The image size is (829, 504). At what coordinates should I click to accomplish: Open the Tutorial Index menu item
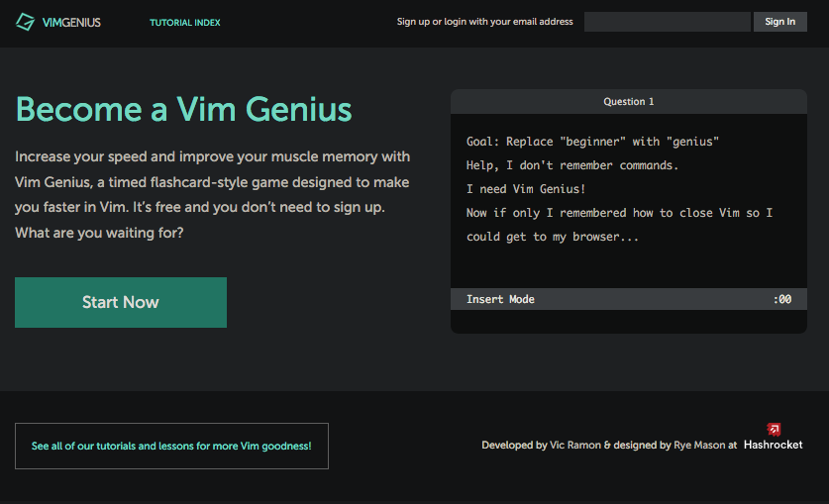click(x=185, y=23)
